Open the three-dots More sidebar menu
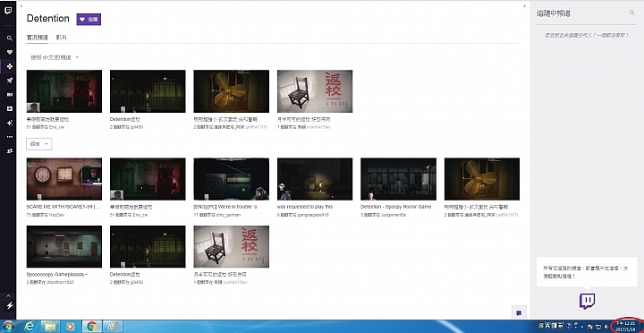Screen dimensions: 644x333 pos(10,137)
